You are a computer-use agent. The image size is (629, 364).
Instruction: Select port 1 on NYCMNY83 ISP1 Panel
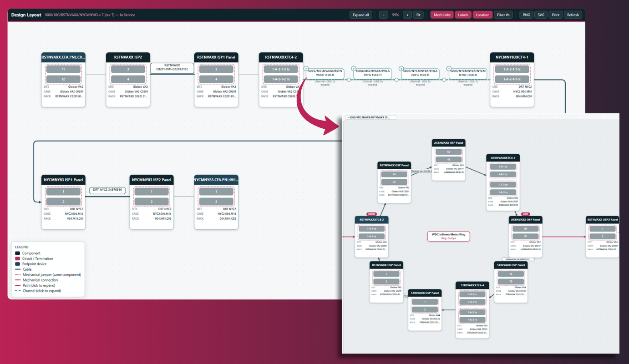point(63,192)
